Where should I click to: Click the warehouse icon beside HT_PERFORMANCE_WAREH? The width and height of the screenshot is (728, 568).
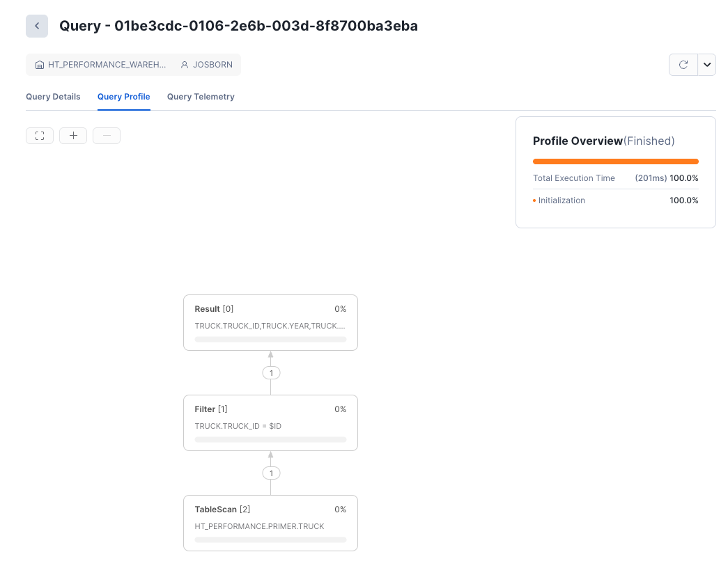(x=40, y=65)
